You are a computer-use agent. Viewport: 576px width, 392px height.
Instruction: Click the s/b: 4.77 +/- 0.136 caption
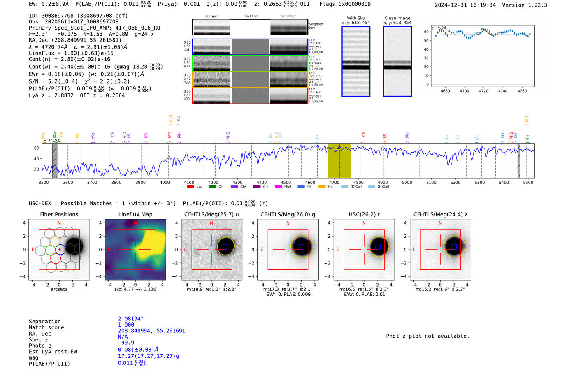[135, 289]
